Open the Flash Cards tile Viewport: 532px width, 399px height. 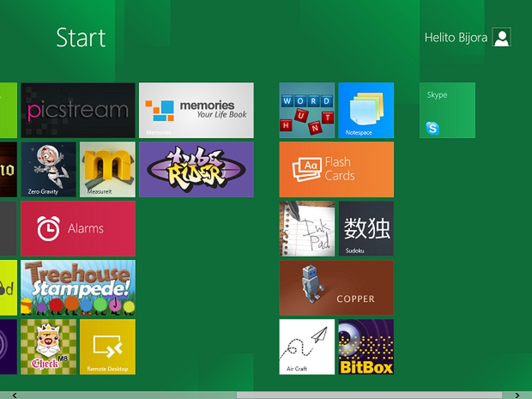337,169
